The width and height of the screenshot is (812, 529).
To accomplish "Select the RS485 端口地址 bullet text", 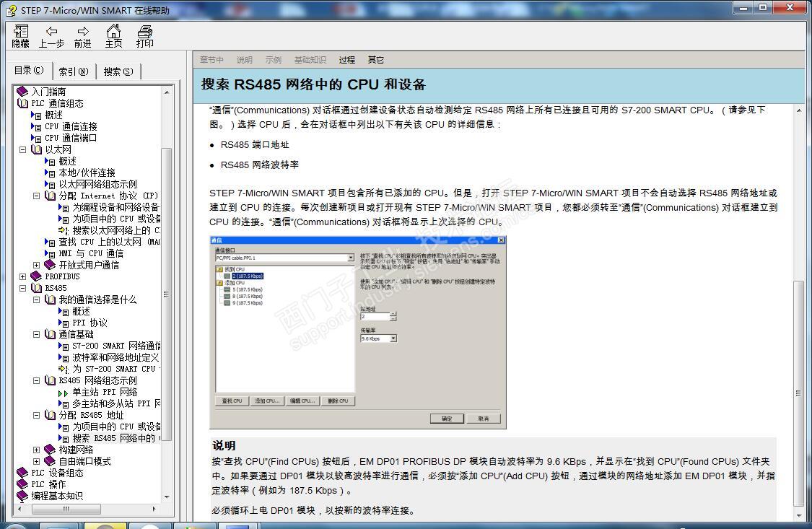I will click(255, 145).
